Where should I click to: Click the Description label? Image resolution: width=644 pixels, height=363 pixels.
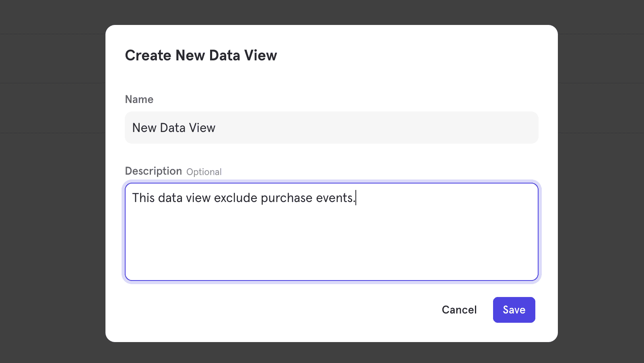[x=153, y=171]
